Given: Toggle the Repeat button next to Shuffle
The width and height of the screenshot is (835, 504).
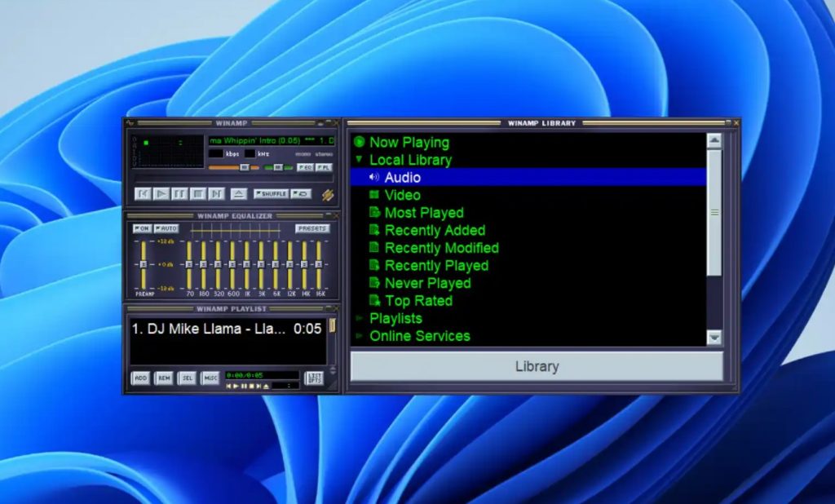Looking at the screenshot, I should 302,194.
